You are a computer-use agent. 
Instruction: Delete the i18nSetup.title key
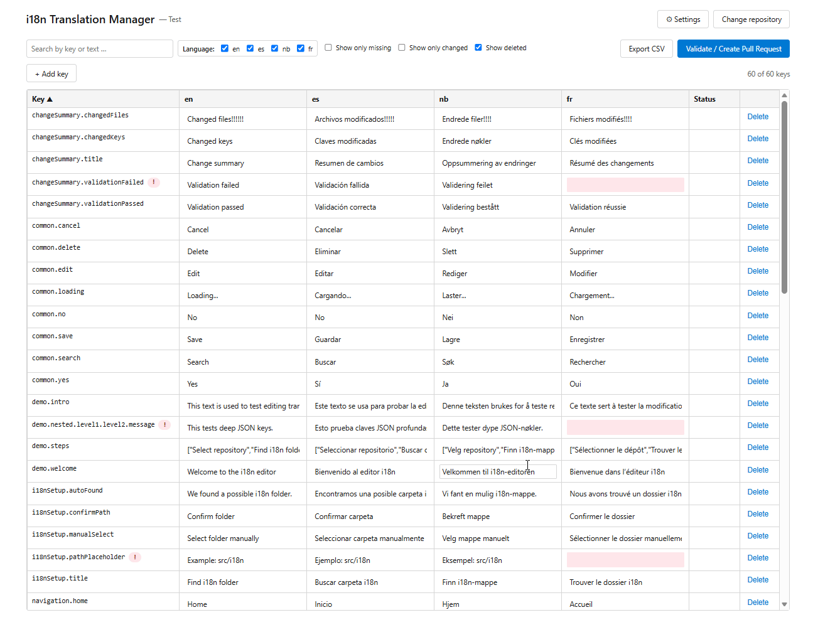click(758, 580)
